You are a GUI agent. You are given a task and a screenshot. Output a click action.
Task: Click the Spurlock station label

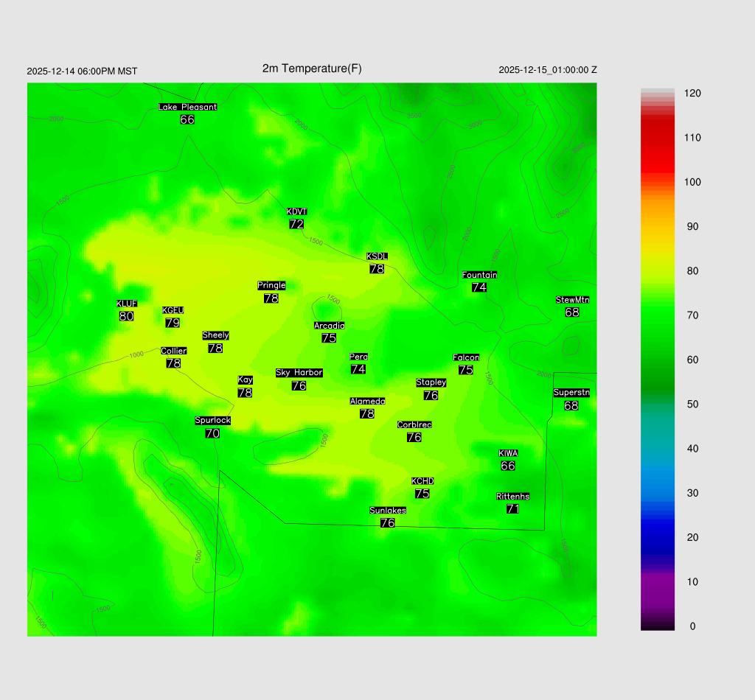tap(212, 421)
